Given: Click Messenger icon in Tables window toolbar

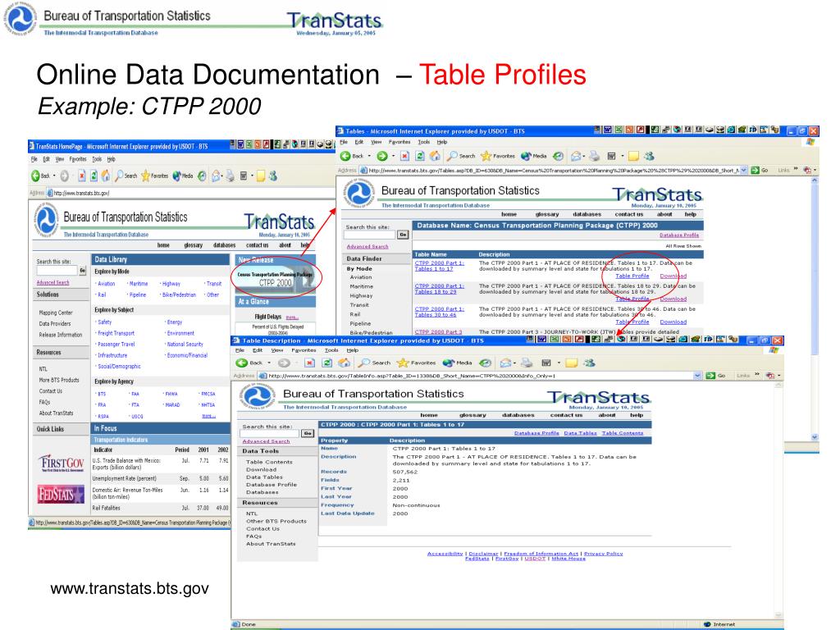Looking at the screenshot, I should [x=649, y=156].
